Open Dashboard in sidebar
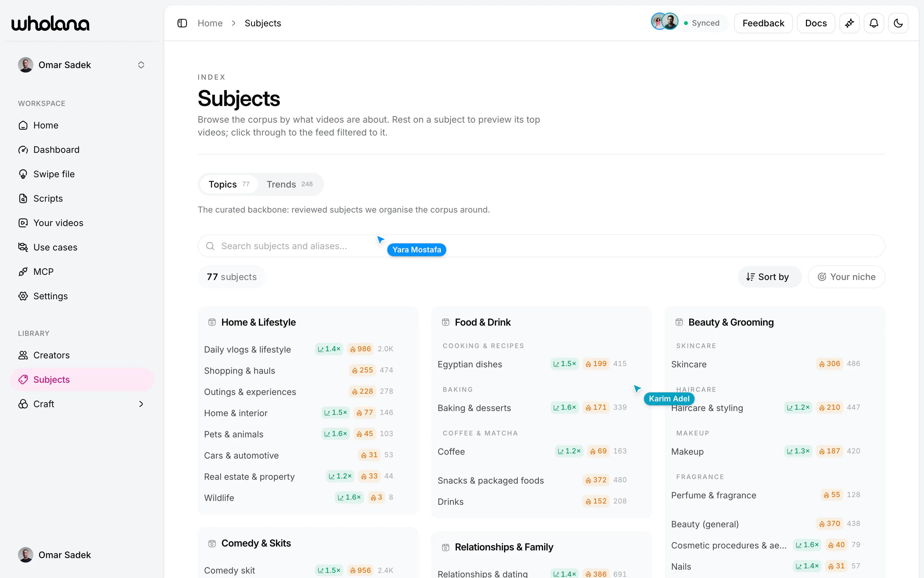924x578 pixels. click(x=82, y=150)
